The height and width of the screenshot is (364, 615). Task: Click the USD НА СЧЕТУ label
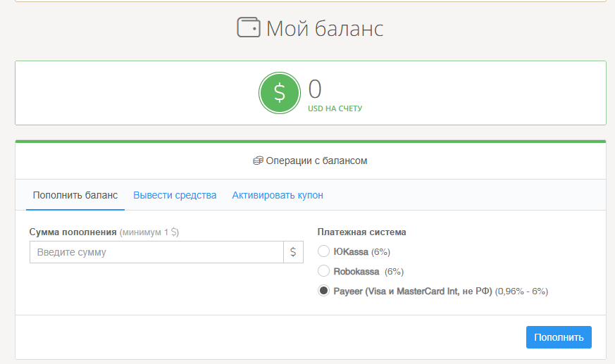[x=335, y=108]
